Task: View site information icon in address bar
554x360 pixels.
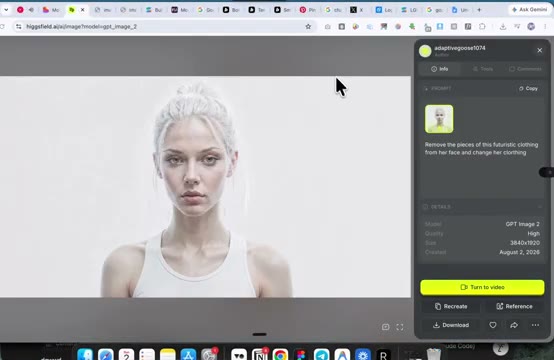Action: [x=19, y=26]
